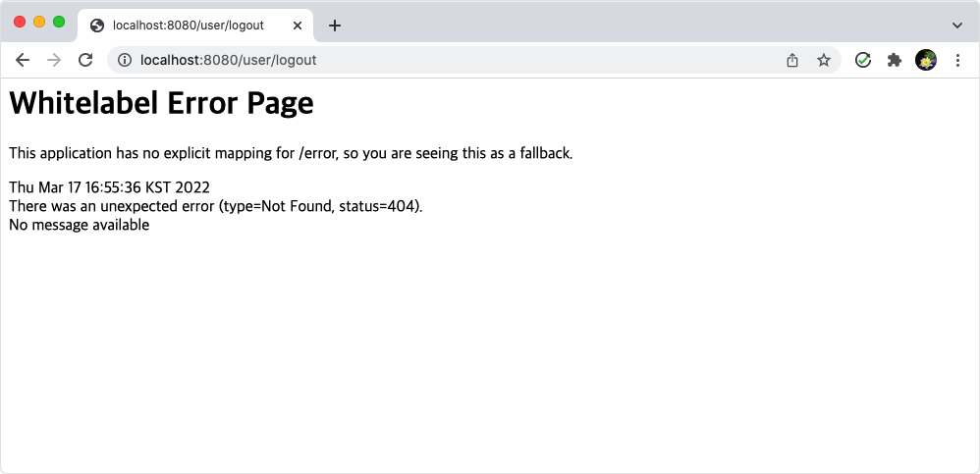Screen dimensions: 980x474
Task: Open the green checkmark extension
Action: (x=863, y=60)
